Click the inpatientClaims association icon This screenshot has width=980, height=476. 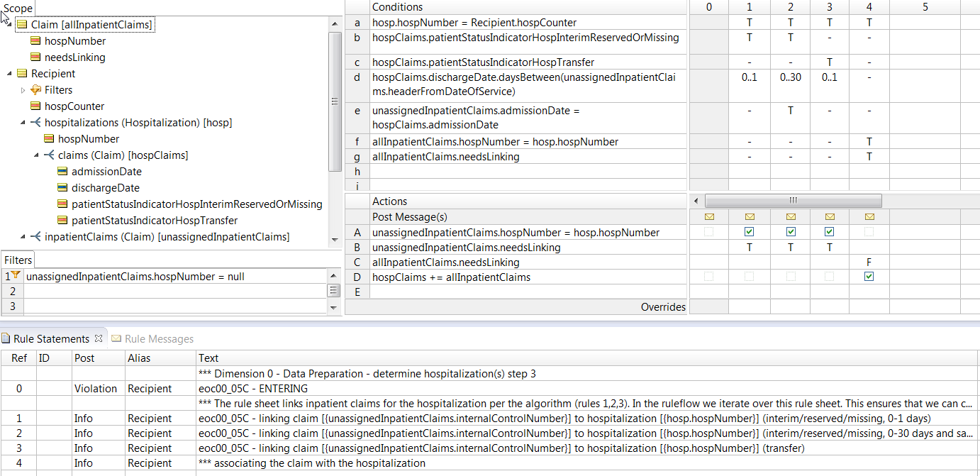pyautogui.click(x=35, y=237)
